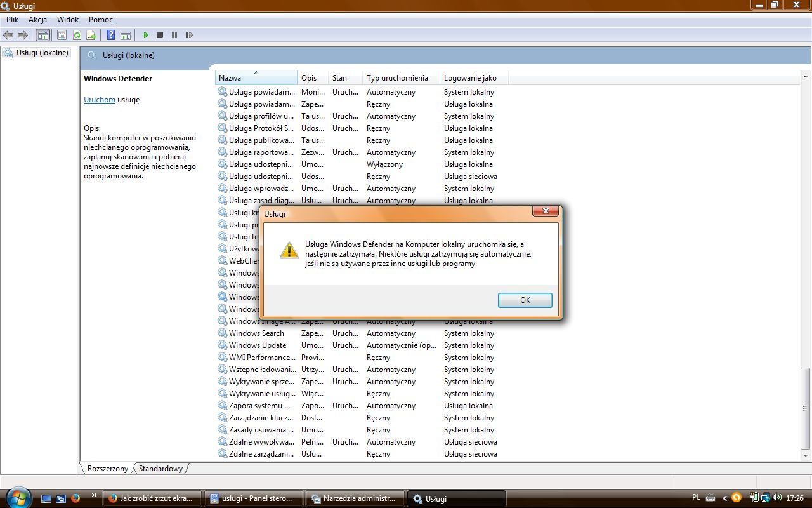Open the Akcja menu

tap(37, 20)
